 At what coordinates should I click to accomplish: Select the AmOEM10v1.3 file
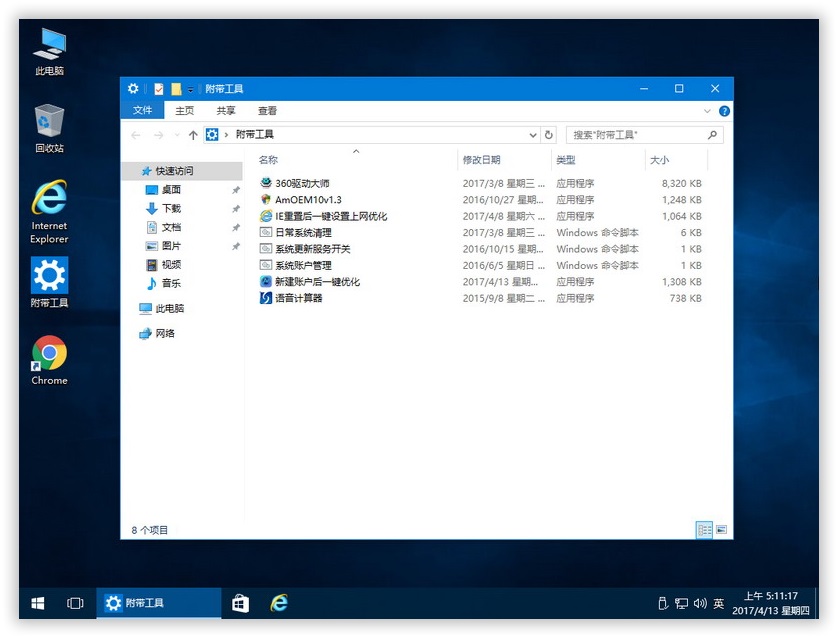pyautogui.click(x=308, y=200)
